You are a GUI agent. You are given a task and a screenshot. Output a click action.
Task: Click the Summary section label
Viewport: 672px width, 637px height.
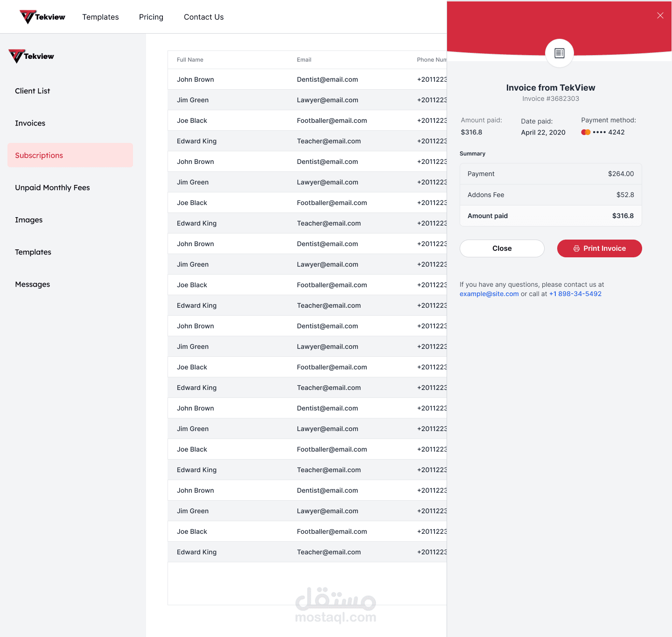472,154
